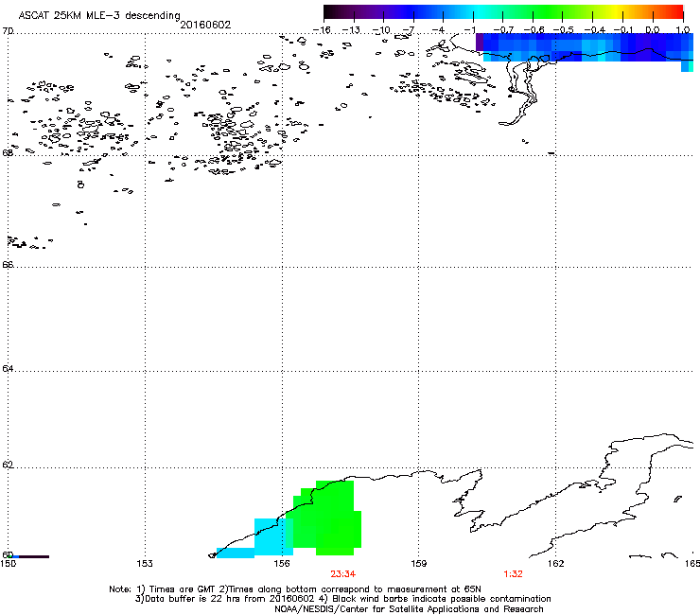Click the -10 color scale label
Image resolution: width=700 pixels, height=615 pixels.
381,30
